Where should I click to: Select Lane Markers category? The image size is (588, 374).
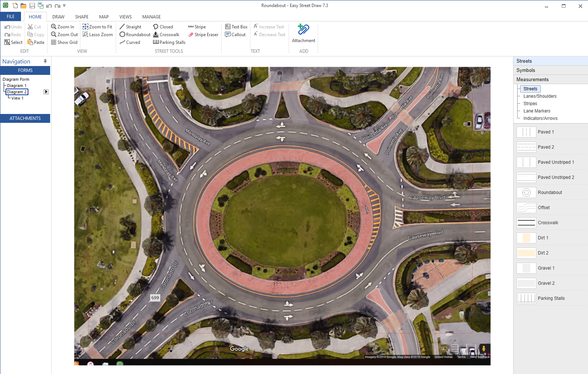[x=537, y=111]
